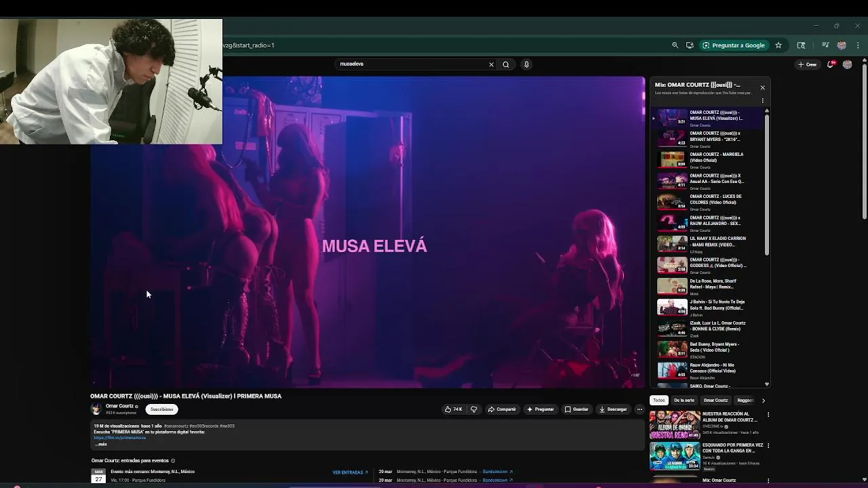The height and width of the screenshot is (488, 868).
Task: Click the Compartir share button
Action: [x=502, y=409]
